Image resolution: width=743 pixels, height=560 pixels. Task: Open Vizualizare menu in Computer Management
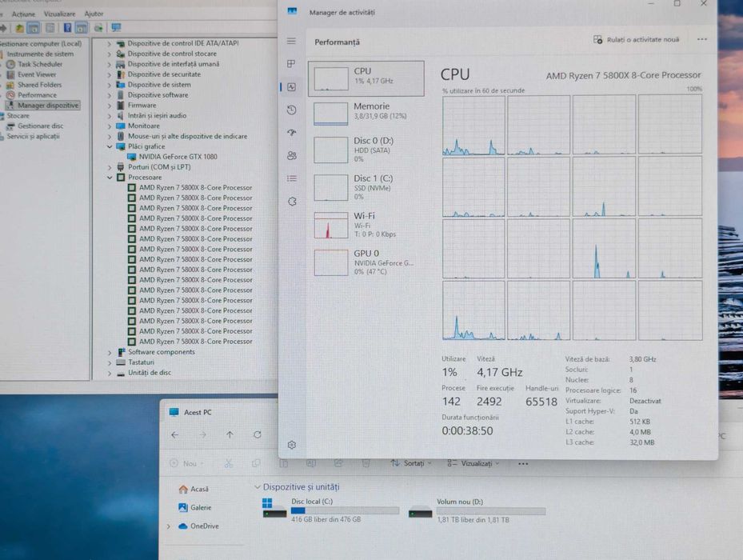[59, 14]
